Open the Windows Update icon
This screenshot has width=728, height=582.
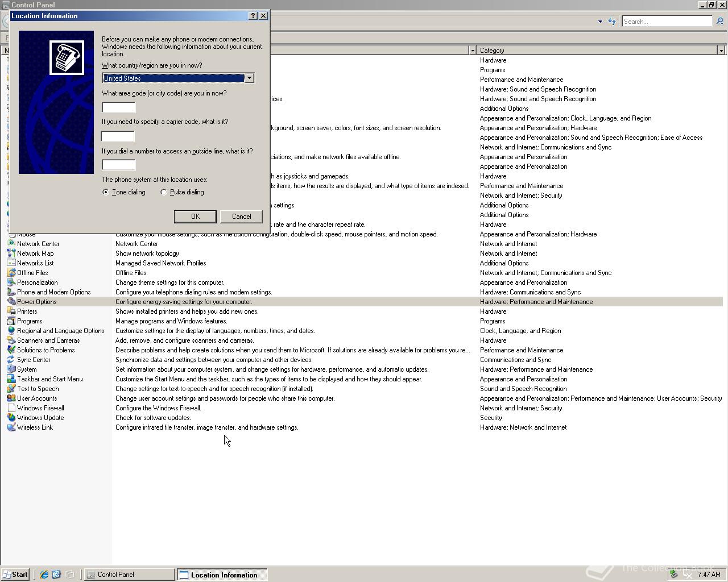[x=11, y=418]
